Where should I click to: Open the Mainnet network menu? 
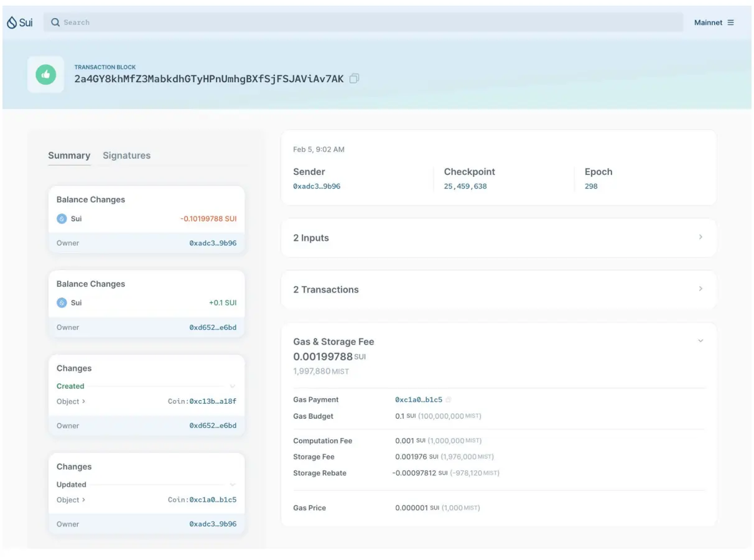[x=714, y=22]
